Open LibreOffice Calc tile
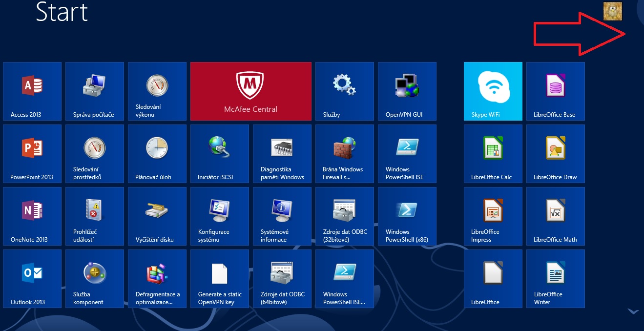This screenshot has height=331, width=644. click(493, 154)
